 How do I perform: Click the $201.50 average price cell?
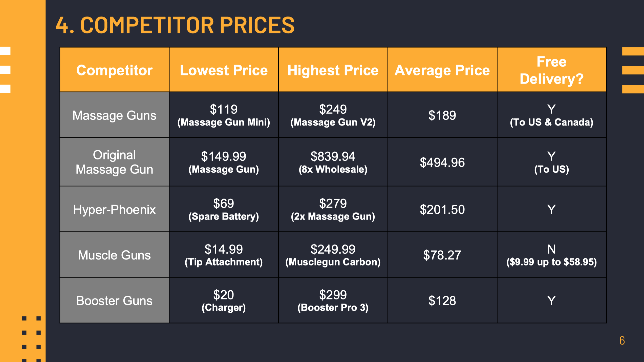click(x=442, y=209)
